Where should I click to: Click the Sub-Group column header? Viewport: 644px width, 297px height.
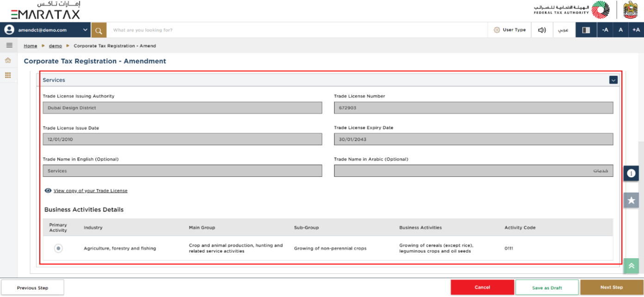(x=306, y=228)
